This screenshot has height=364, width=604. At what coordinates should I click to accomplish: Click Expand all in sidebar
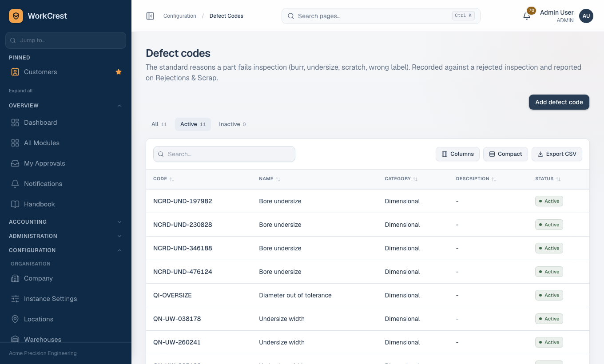(21, 91)
